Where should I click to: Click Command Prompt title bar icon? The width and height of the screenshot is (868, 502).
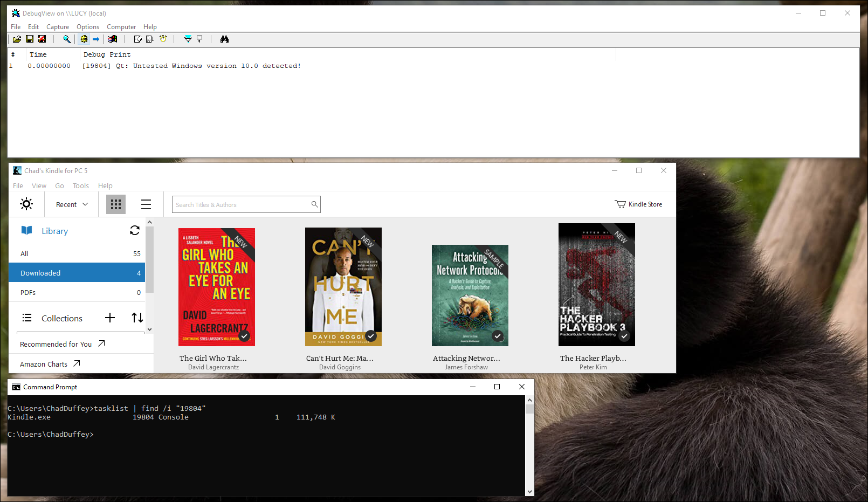pyautogui.click(x=16, y=387)
